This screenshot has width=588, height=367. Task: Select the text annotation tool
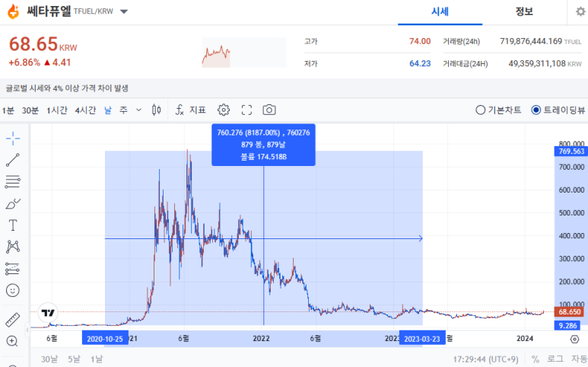click(x=13, y=225)
